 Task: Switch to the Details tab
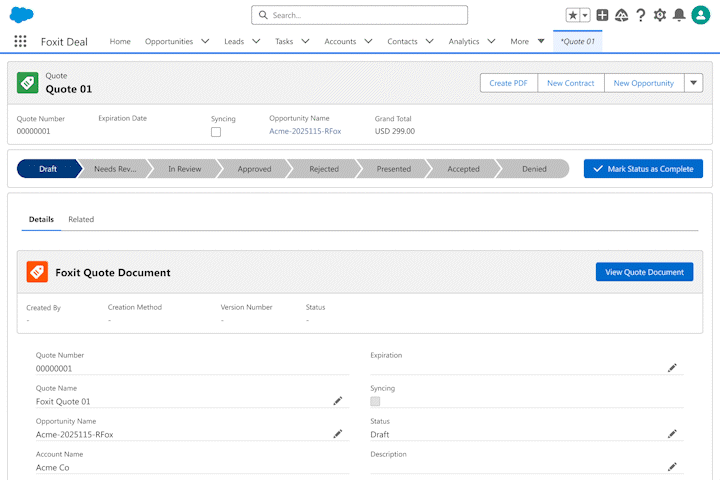[41, 220]
